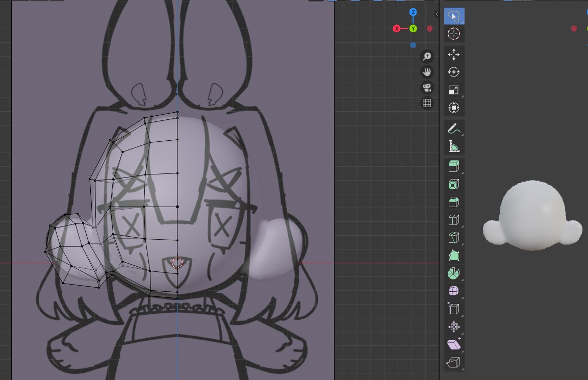The height and width of the screenshot is (380, 588).
Task: Pick the Poly Build tool
Action: (453, 255)
